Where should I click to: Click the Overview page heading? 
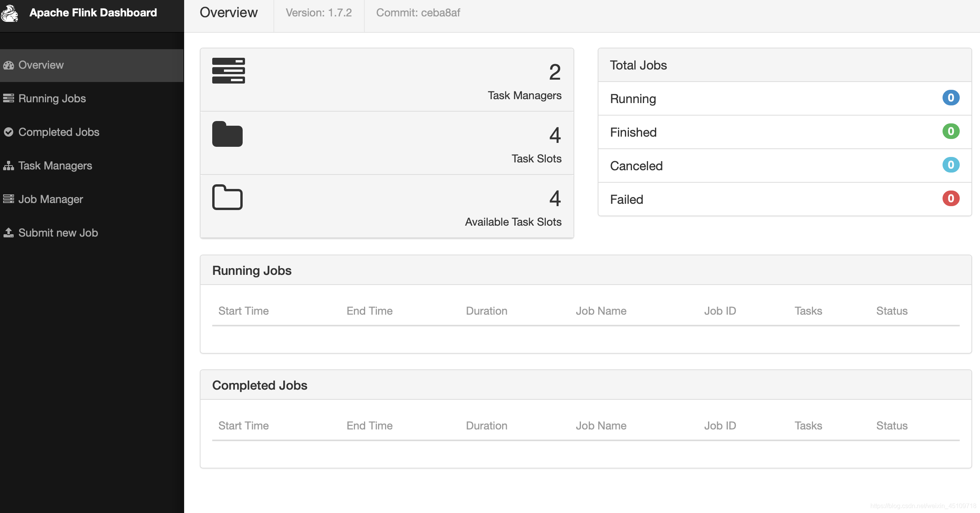point(229,12)
